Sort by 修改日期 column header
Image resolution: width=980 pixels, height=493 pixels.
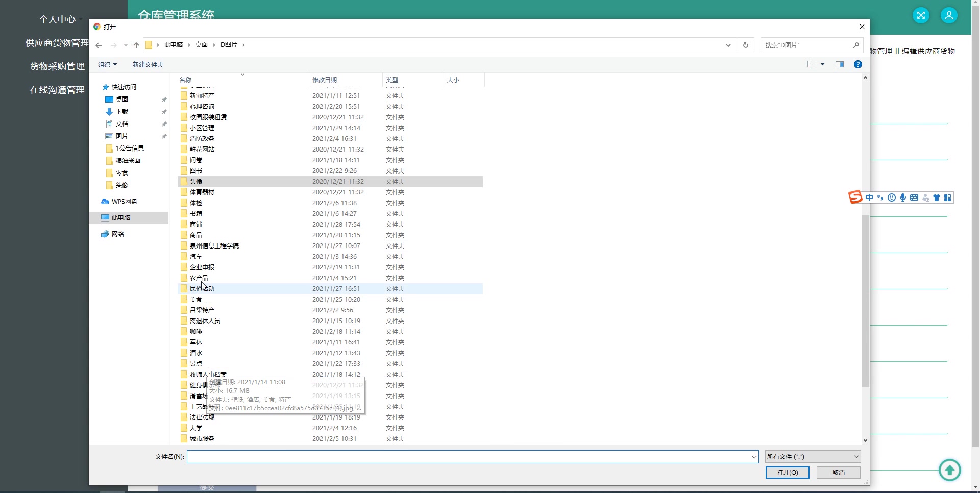pos(346,80)
